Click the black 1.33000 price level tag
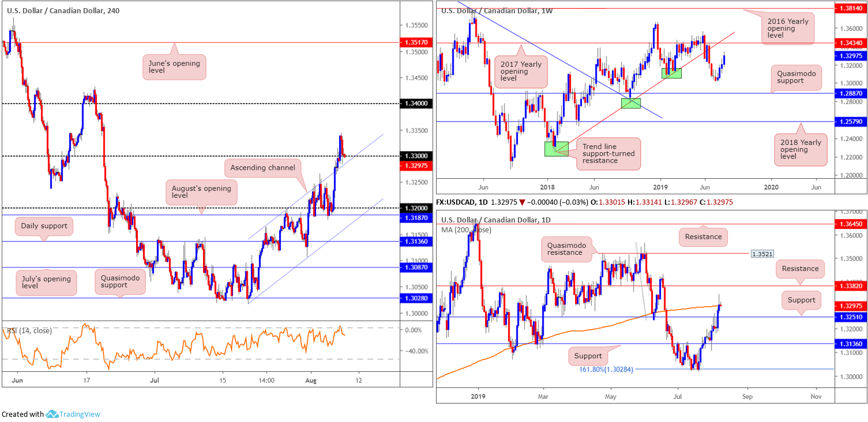 (416, 156)
